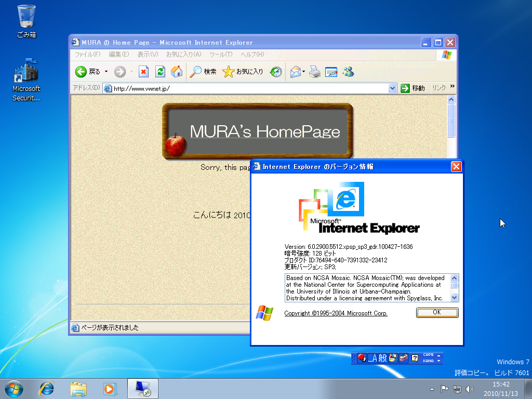Close the Internet Explorer version info dialog

click(x=456, y=167)
